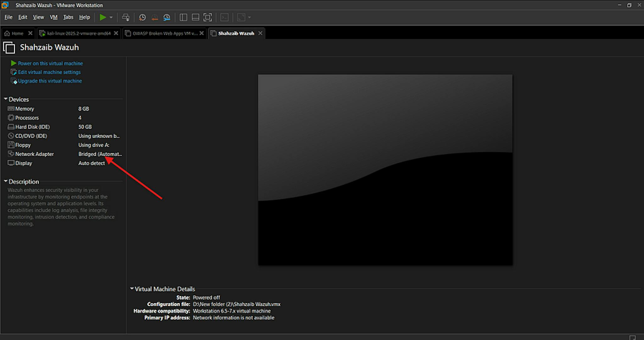
Task: Revert to snapshot toolbar icon
Action: [154, 17]
